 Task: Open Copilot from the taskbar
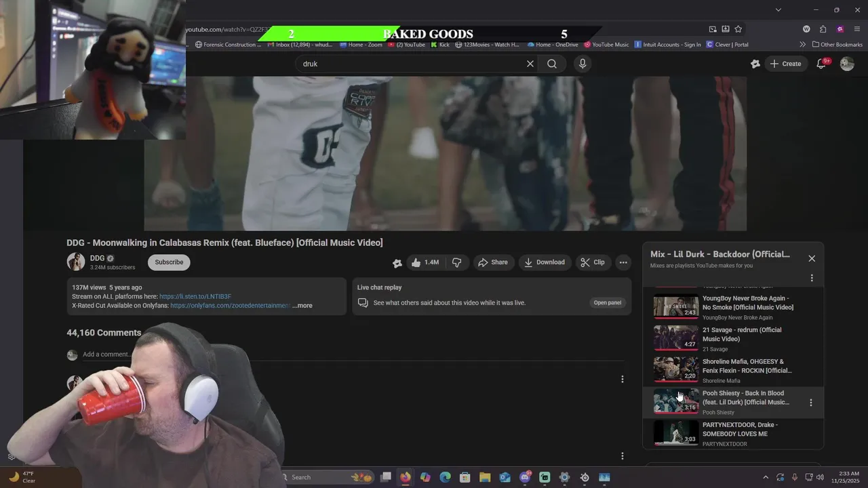425,477
